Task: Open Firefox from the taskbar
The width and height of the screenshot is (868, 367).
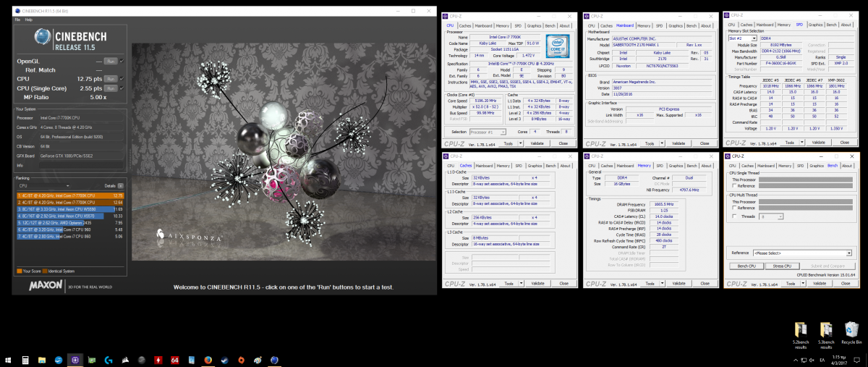Action: (208, 360)
